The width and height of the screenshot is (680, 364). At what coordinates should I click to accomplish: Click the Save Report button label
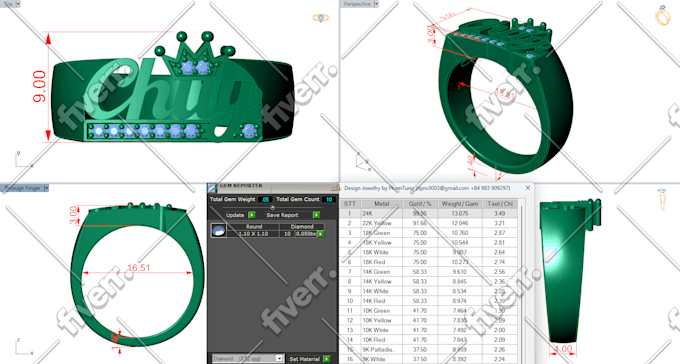coord(282,215)
